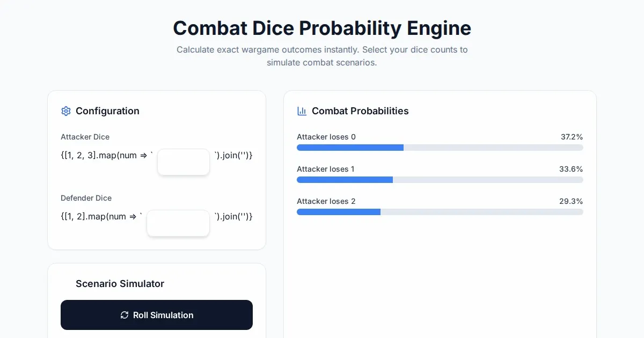
Task: Click the Configuration gear icon
Action: click(66, 111)
